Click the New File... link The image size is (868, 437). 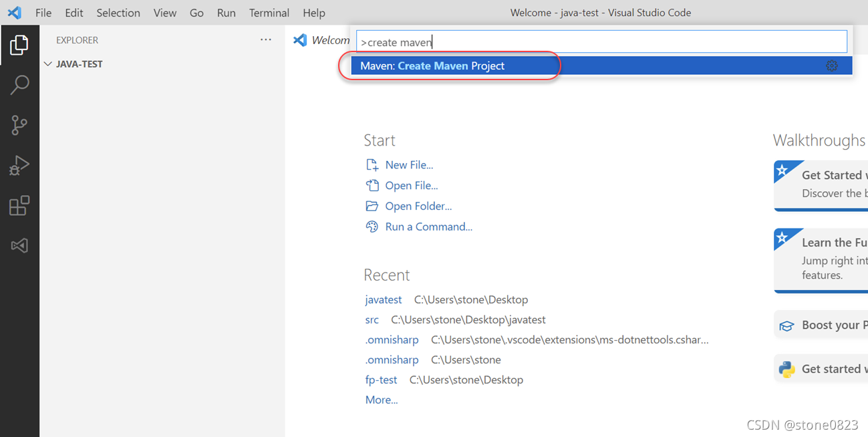409,165
